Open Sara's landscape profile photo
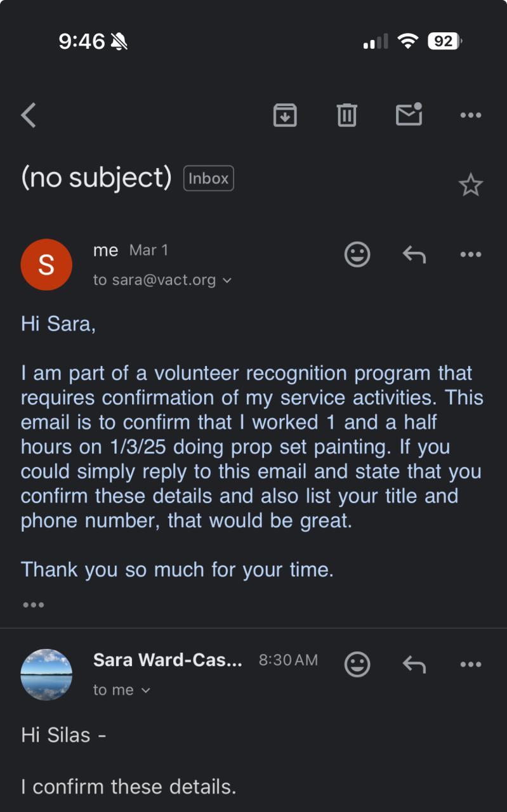The image size is (507, 812). click(x=46, y=674)
